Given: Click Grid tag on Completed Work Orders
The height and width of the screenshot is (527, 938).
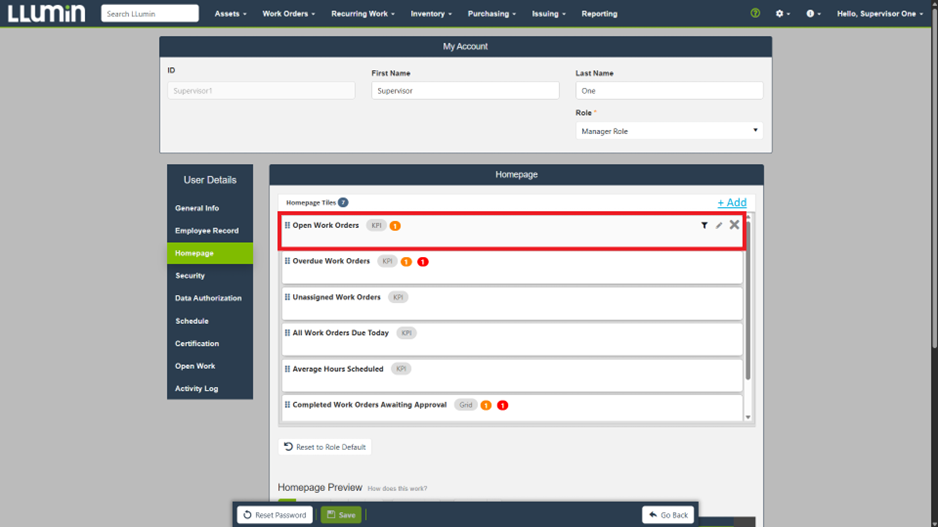Looking at the screenshot, I should point(465,405).
